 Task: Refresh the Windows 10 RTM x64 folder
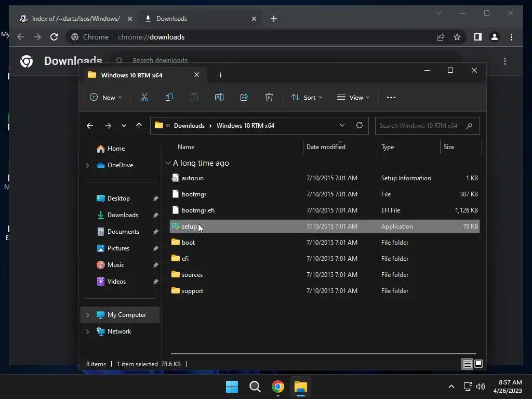pyautogui.click(x=360, y=125)
